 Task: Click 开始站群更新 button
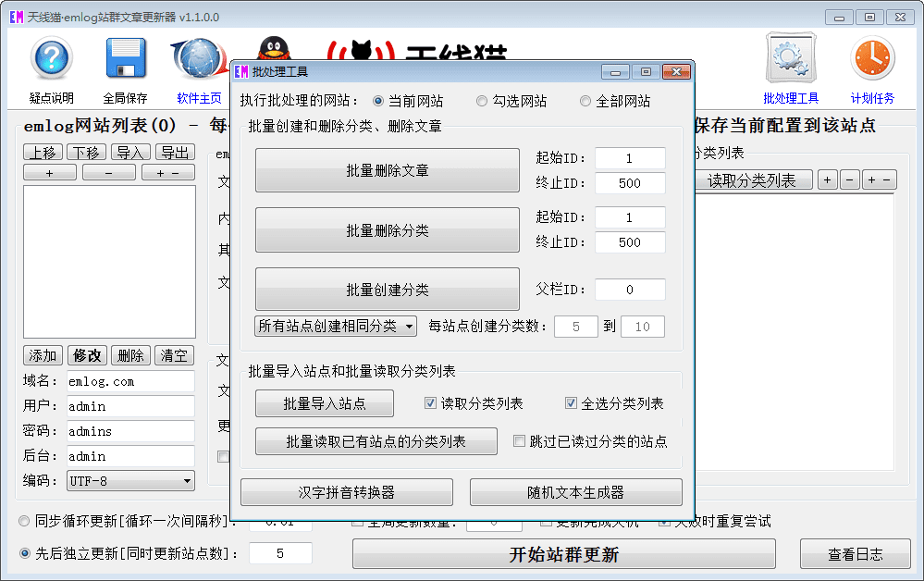[x=564, y=554]
